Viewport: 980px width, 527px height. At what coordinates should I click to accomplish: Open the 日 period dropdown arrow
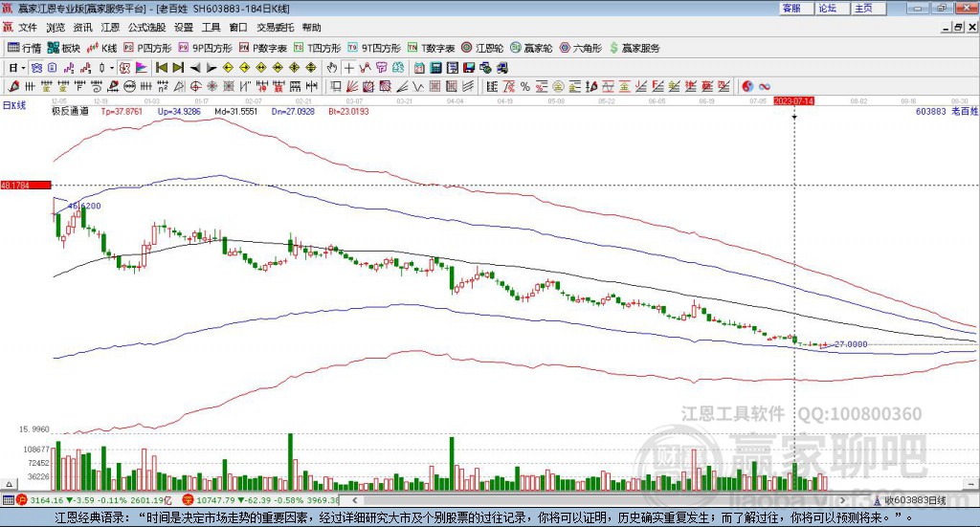(23, 68)
